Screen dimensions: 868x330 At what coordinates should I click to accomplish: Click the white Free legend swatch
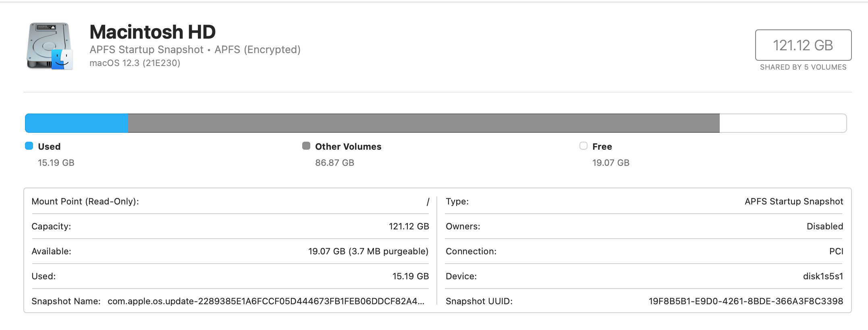[584, 146]
